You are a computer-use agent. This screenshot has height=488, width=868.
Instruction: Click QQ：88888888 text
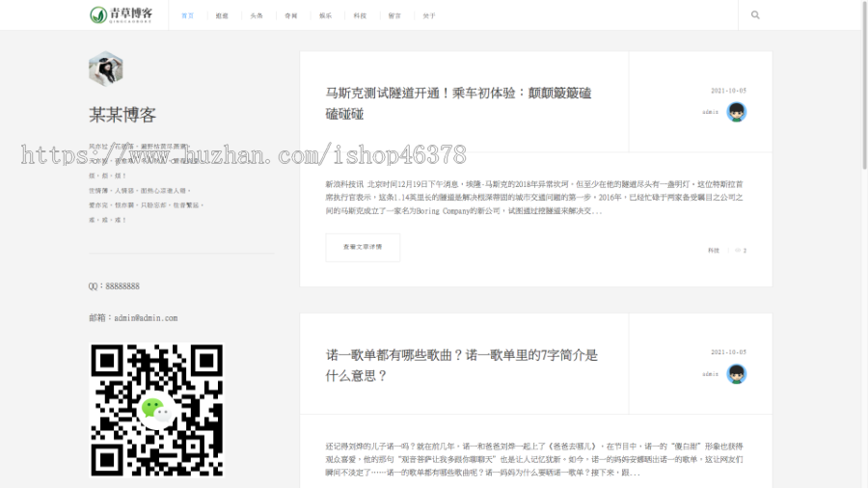pyautogui.click(x=114, y=286)
